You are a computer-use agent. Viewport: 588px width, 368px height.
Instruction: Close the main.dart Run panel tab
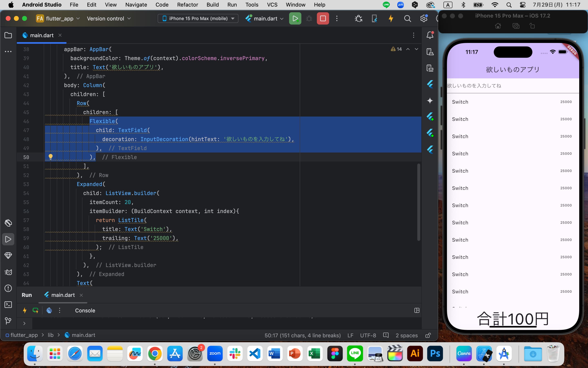[x=81, y=295]
